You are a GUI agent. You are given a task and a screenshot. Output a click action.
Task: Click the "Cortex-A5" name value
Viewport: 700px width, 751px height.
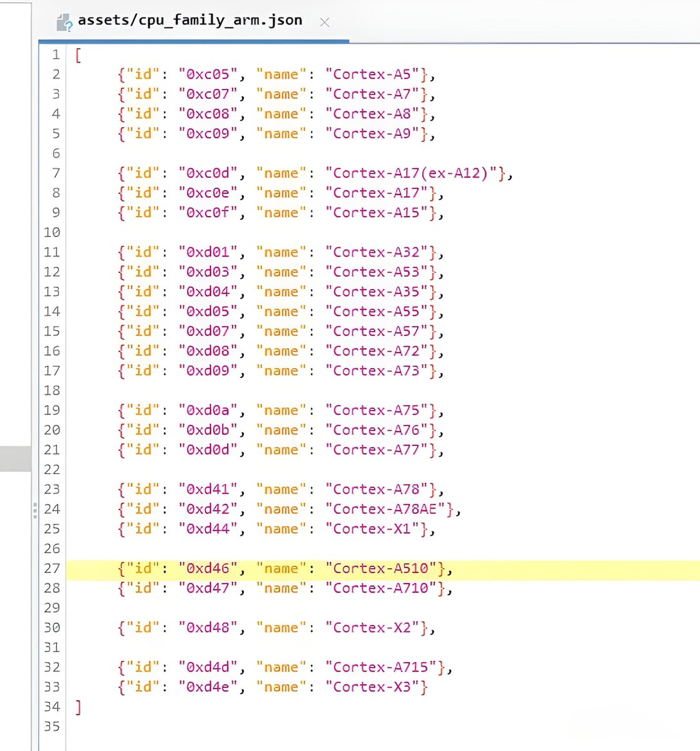coord(372,74)
